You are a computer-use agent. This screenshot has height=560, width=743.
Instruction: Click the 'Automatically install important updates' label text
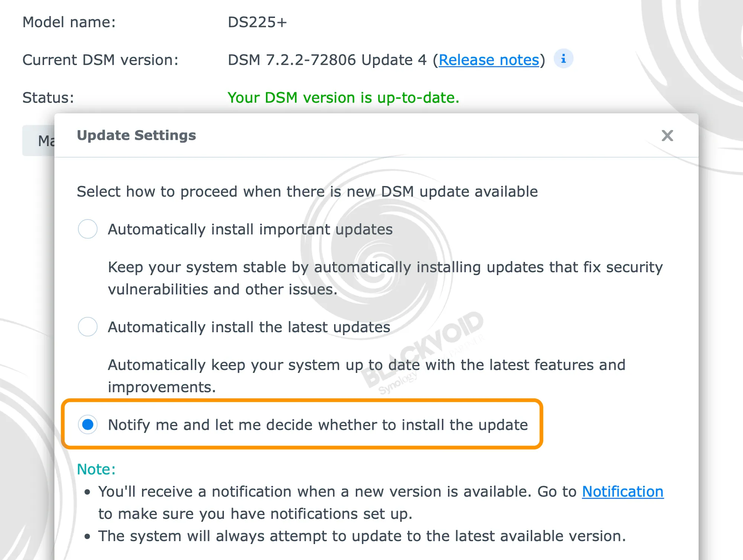tap(250, 229)
